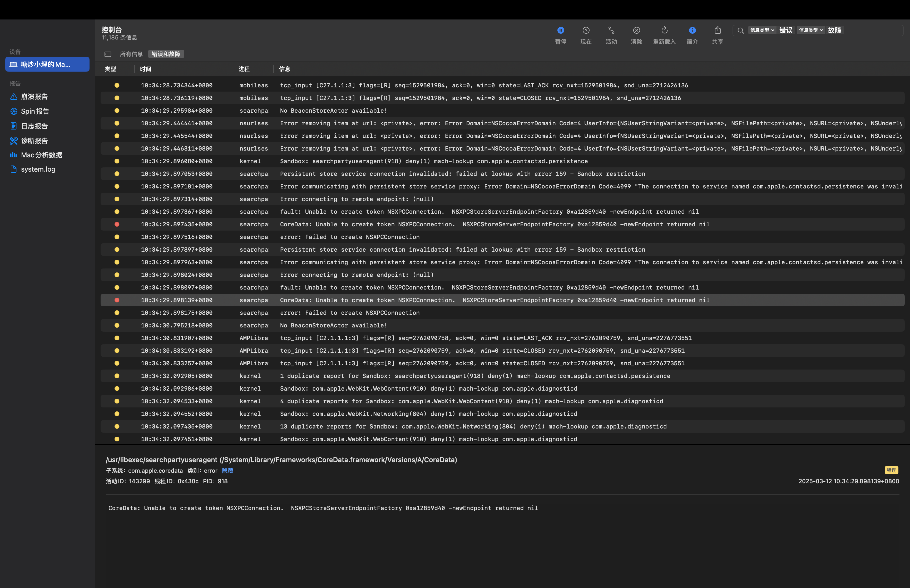Toggle the Activities (活动) toolbar icon

(611, 31)
